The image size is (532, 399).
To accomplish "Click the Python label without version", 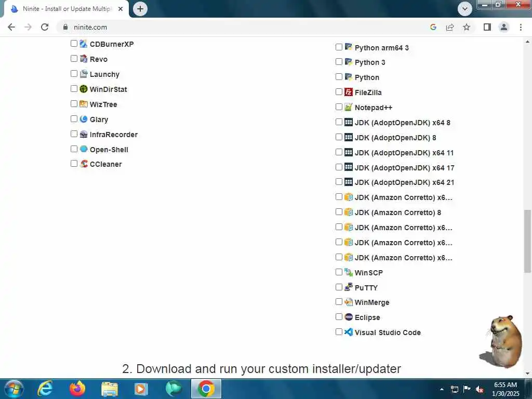I will point(367,77).
